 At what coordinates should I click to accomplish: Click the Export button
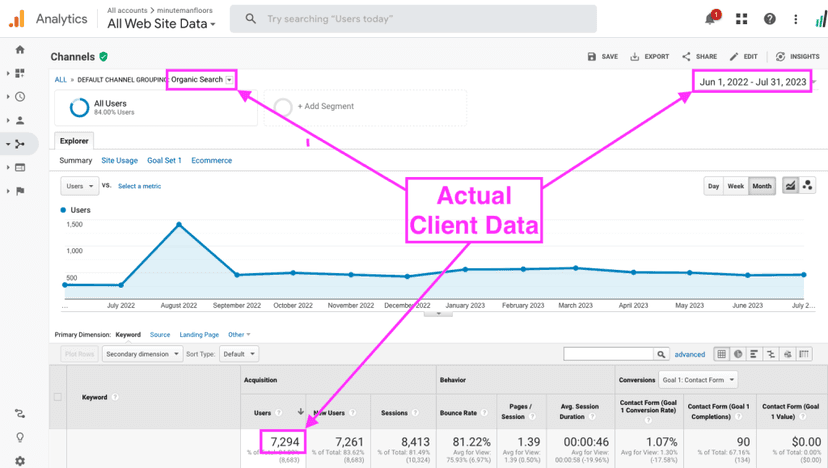pyautogui.click(x=650, y=57)
